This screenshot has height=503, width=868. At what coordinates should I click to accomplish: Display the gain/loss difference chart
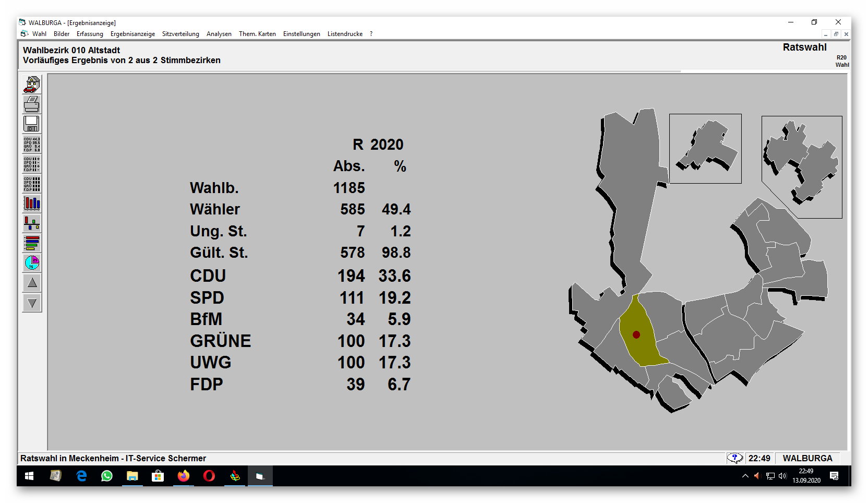click(x=32, y=223)
